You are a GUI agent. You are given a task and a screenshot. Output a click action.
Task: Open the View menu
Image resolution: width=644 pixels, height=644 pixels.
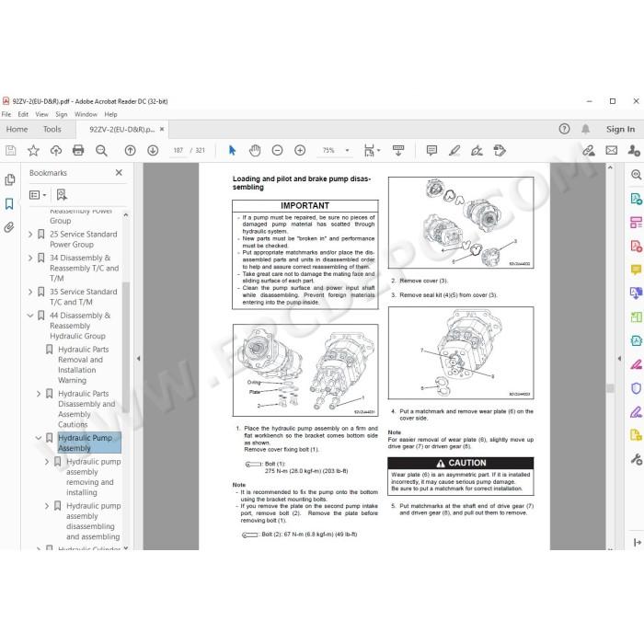point(41,114)
